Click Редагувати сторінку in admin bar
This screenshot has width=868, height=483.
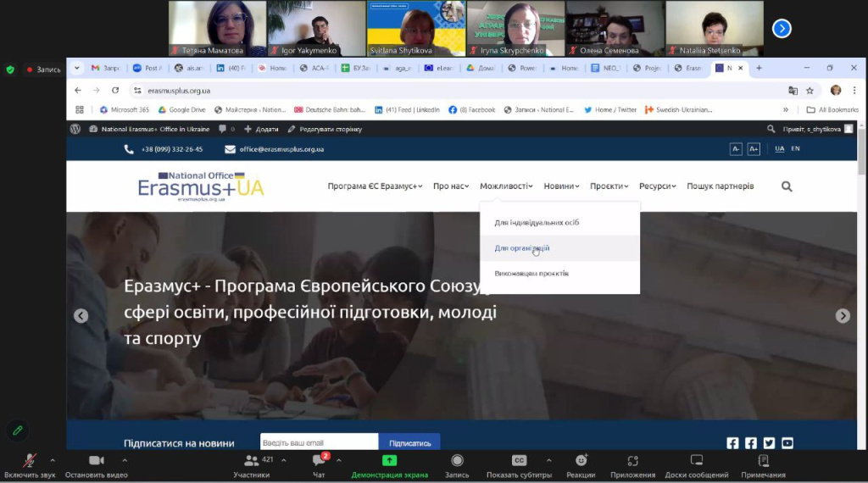pos(325,129)
